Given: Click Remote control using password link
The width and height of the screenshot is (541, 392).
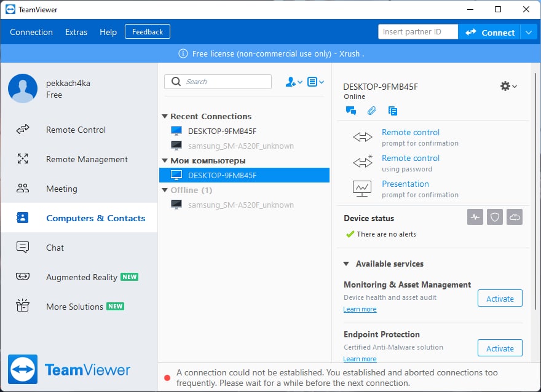Looking at the screenshot, I should [x=411, y=159].
